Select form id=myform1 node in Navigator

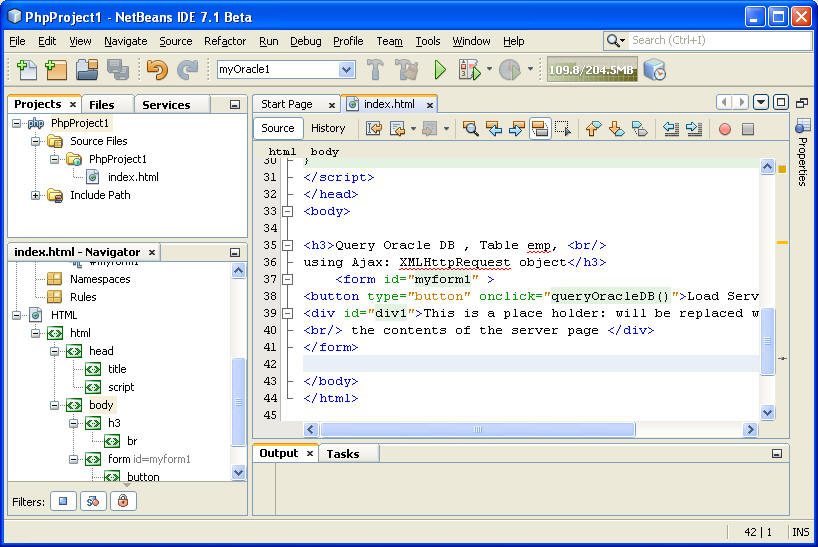point(149,459)
